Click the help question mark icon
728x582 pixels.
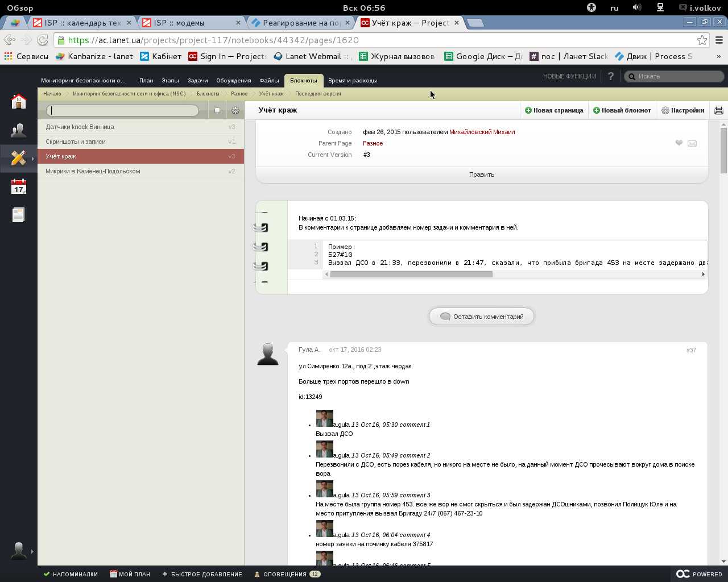tap(611, 76)
